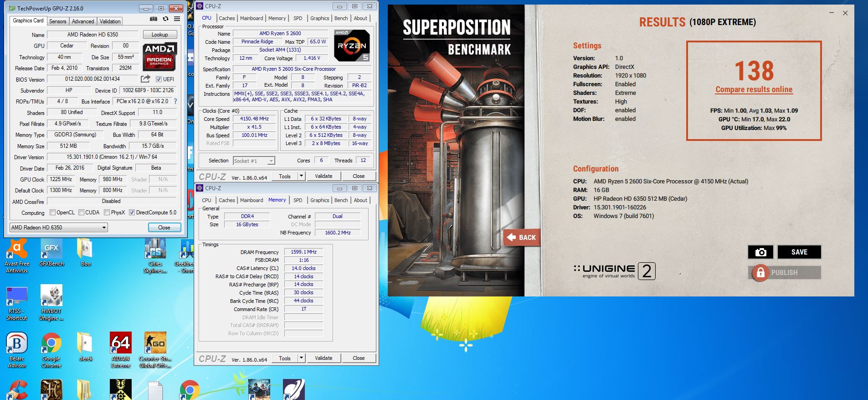Open the GPU-Z hamburger menu icon
The image size is (868, 400).
coord(177,19)
